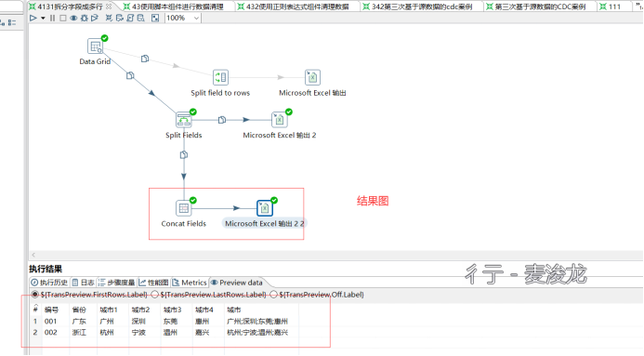Click the Split field to rows label

click(220, 93)
